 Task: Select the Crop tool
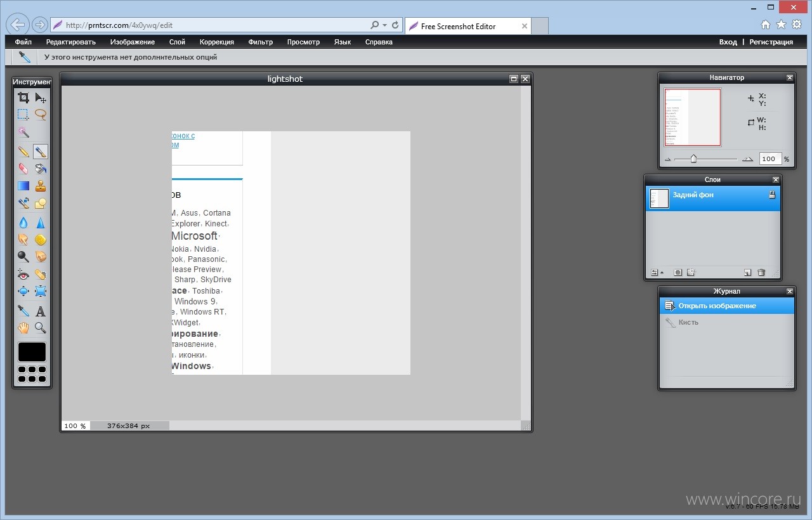pos(23,98)
